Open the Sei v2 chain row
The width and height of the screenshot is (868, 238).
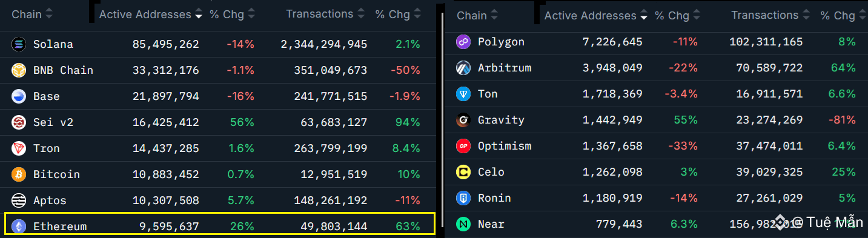[218, 122]
